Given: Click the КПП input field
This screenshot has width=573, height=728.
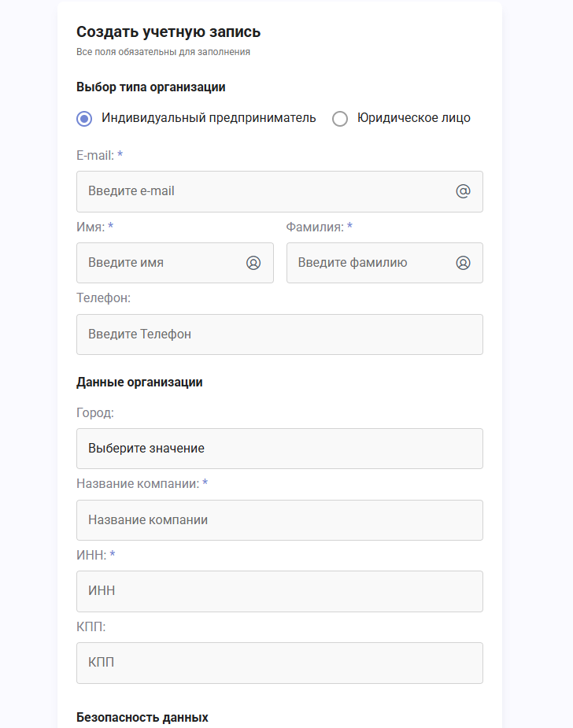Looking at the screenshot, I should click(279, 663).
